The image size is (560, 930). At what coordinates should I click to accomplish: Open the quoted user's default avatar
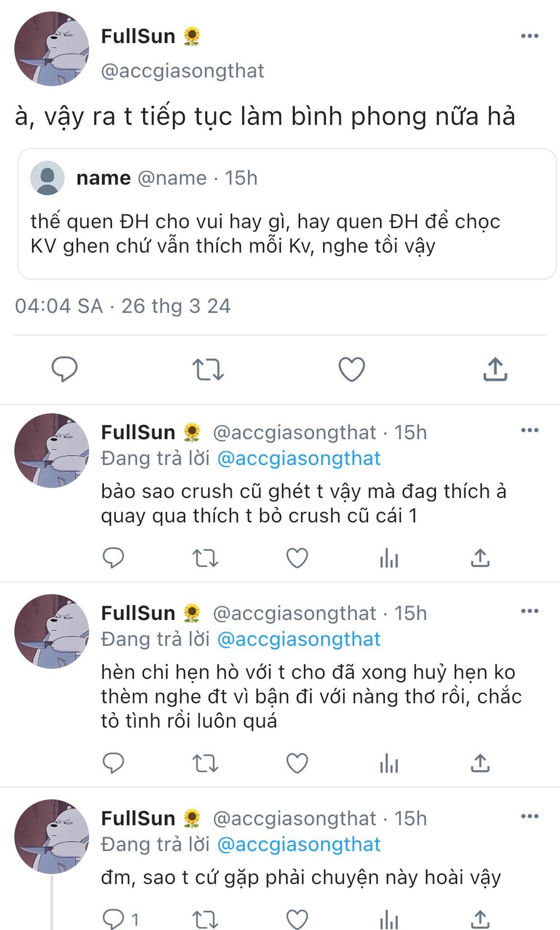click(x=47, y=178)
